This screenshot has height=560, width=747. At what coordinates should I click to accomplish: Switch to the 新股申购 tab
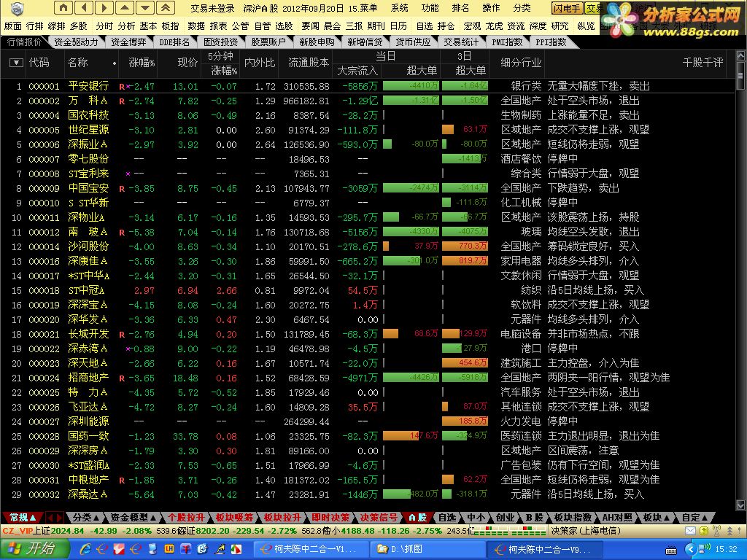click(317, 42)
